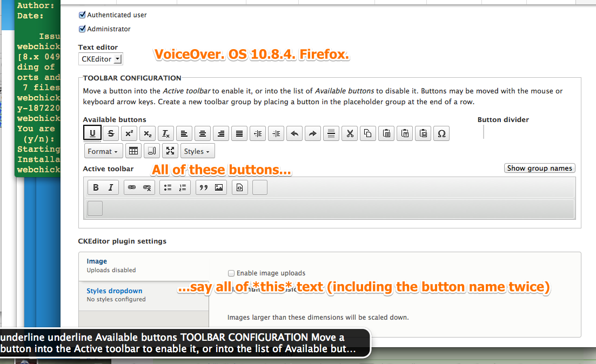Click the empty placeholder group in first toolbar row
596x364 pixels.
pos(260,187)
